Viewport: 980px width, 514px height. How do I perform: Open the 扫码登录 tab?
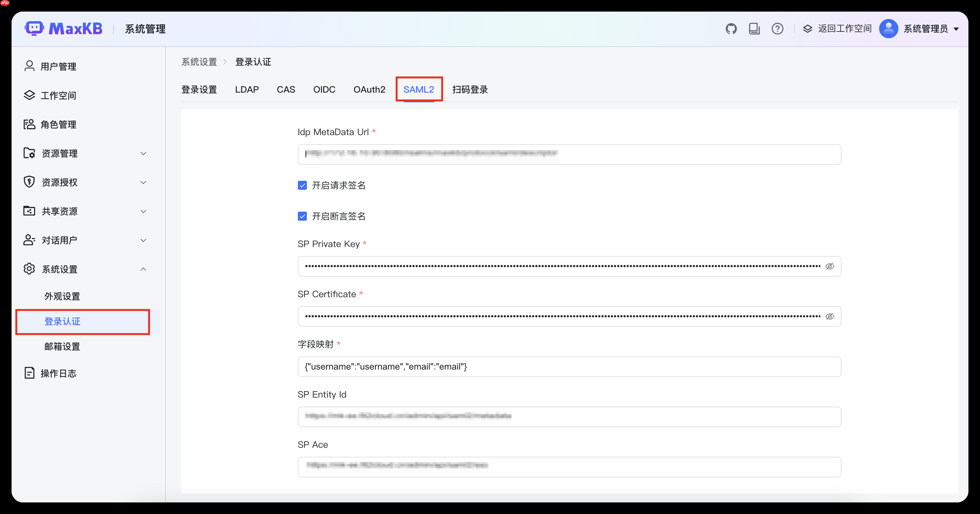[470, 89]
